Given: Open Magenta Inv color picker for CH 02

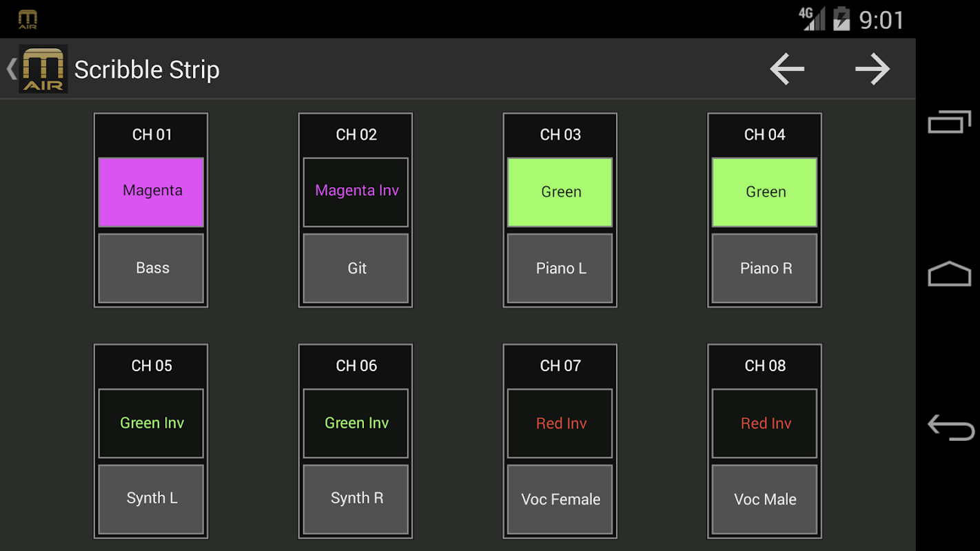Looking at the screenshot, I should click(356, 192).
